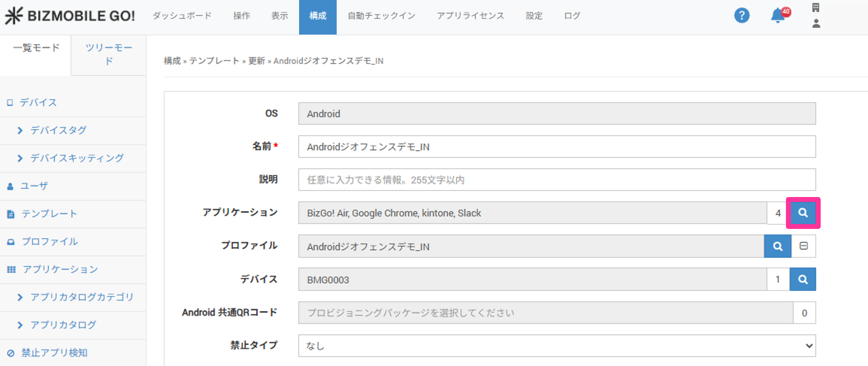Click the search icon for アプリケーション field
This screenshot has width=868, height=366.
tap(803, 213)
